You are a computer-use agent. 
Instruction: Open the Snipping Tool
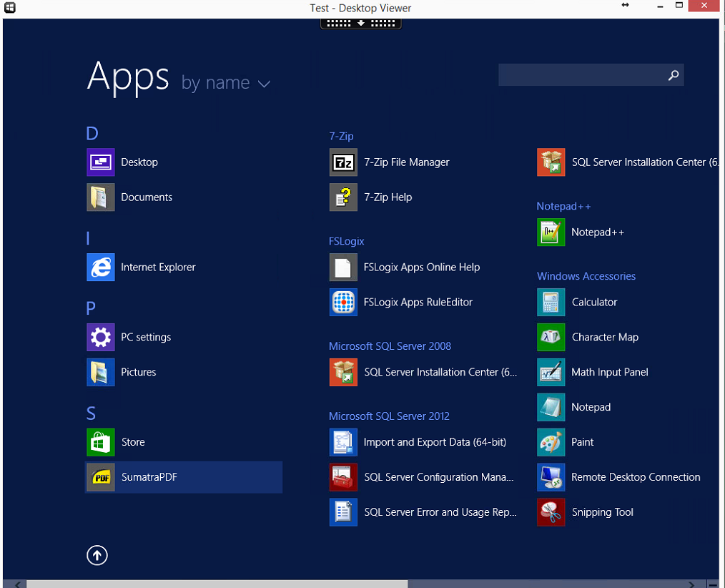[551, 512]
